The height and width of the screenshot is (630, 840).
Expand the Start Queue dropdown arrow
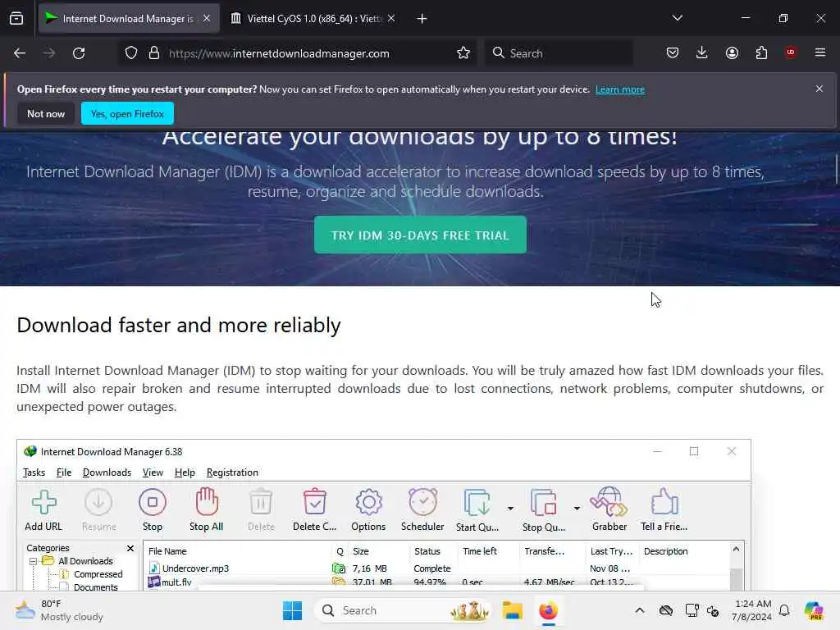tap(510, 508)
